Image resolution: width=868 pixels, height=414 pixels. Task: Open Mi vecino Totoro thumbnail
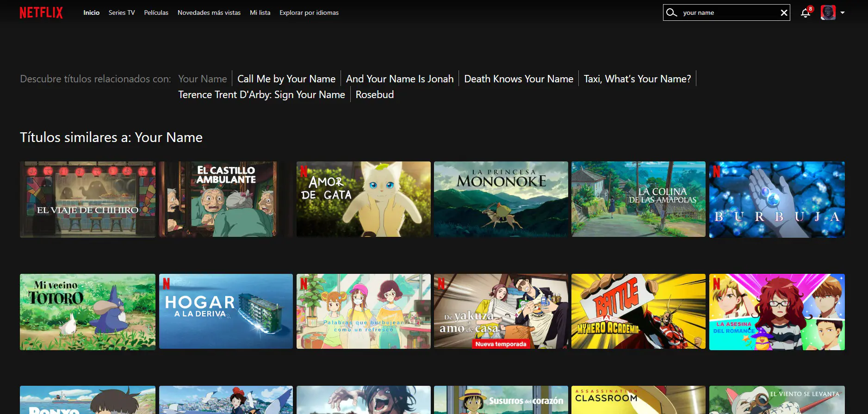[x=88, y=312]
